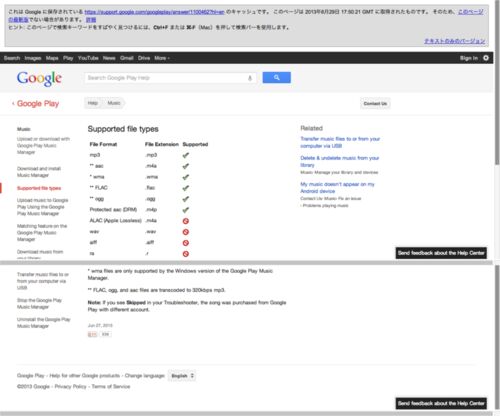The image size is (500, 416).
Task: Click the green checkmark in the ogg row
Action: (x=186, y=199)
